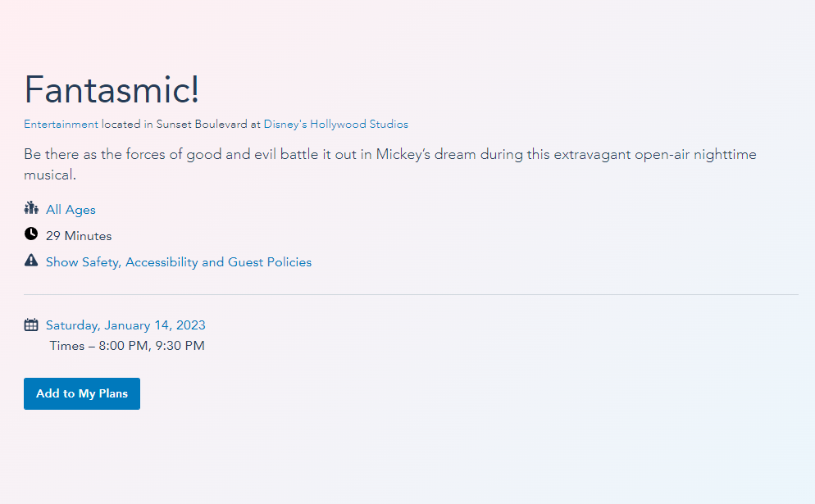Click the Add to My Plans button
Viewport: 815px width, 504px height.
click(82, 394)
